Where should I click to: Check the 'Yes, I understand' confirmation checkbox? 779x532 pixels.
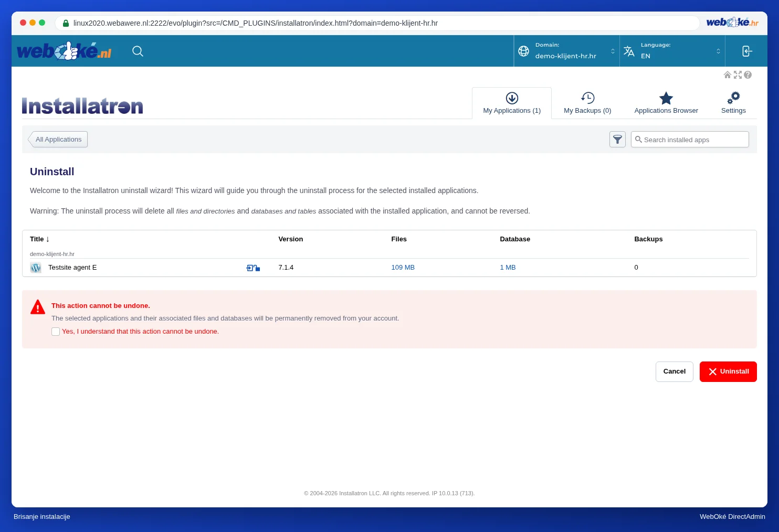(x=56, y=332)
